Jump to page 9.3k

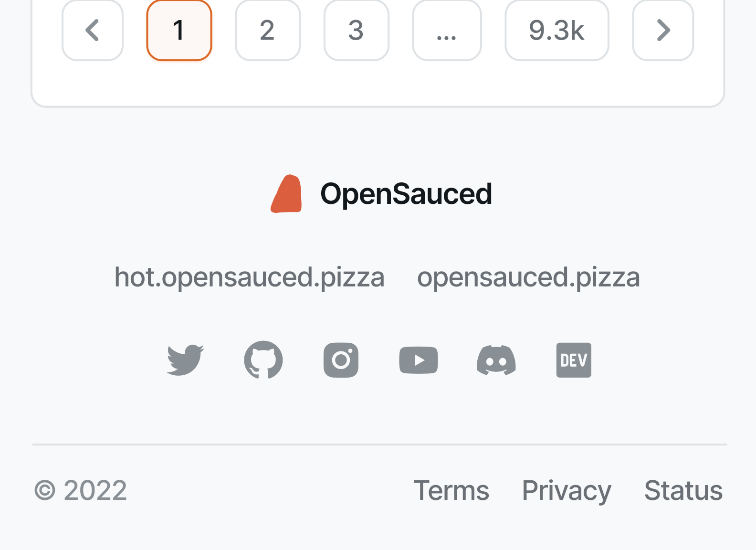[x=556, y=31]
